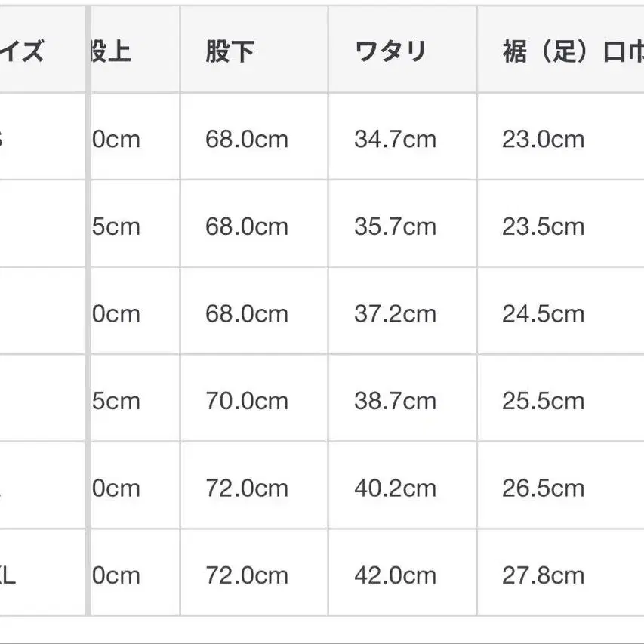The width and height of the screenshot is (644, 644).
Task: Click 72.0cm in the 42.0cm row
Action: point(247,575)
